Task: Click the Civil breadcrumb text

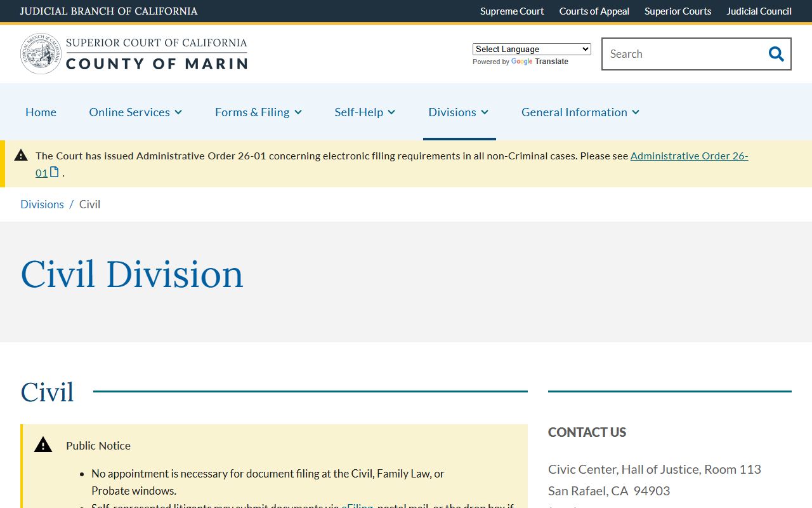Action: pos(89,204)
